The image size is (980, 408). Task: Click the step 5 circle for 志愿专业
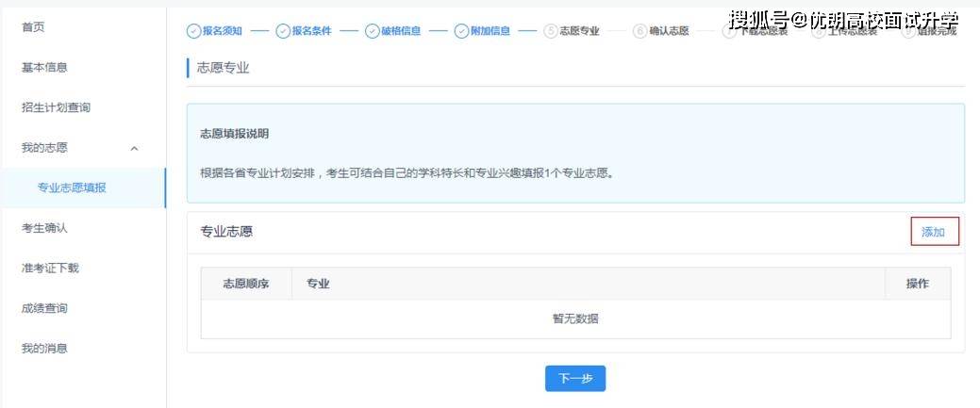tap(551, 31)
